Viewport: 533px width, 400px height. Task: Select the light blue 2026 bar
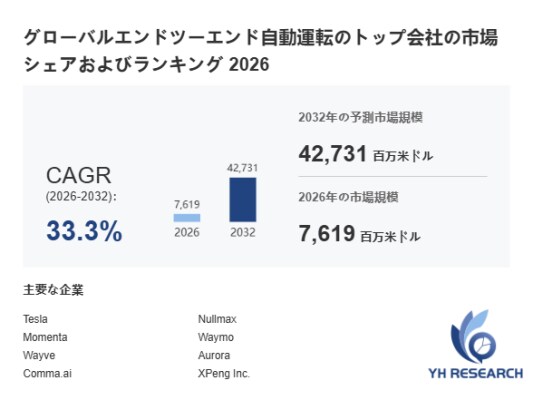tap(187, 218)
